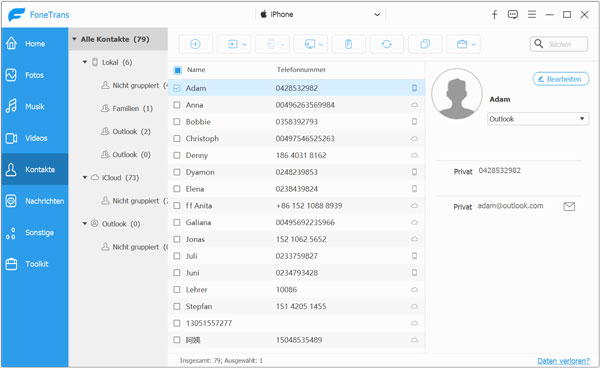Click device icon in Bobbie's row
The image size is (600, 368).
[x=414, y=122]
